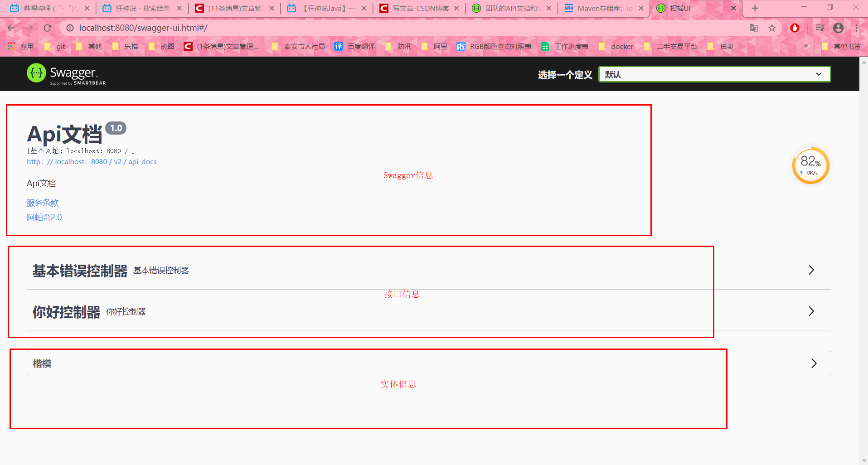The width and height of the screenshot is (868, 465).
Task: Click the Api文档 title text
Action: pyautogui.click(x=64, y=135)
